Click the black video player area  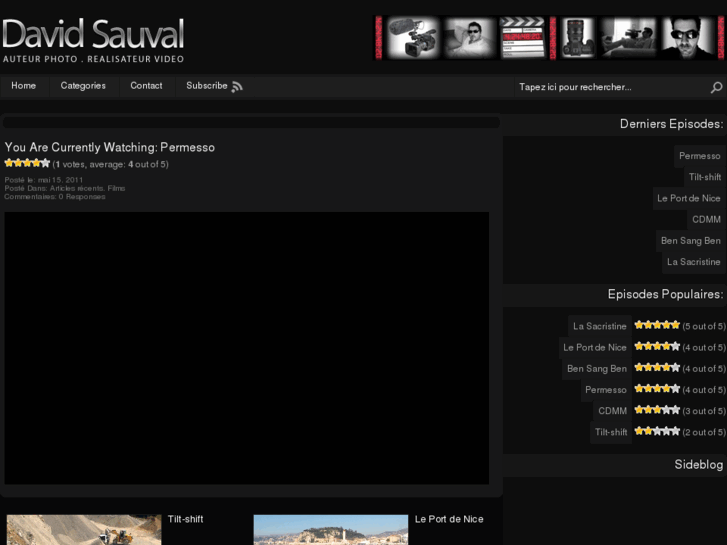click(x=247, y=348)
